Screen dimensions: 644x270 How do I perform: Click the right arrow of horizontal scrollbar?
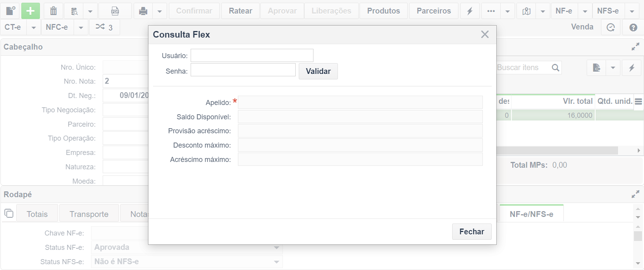[639, 150]
